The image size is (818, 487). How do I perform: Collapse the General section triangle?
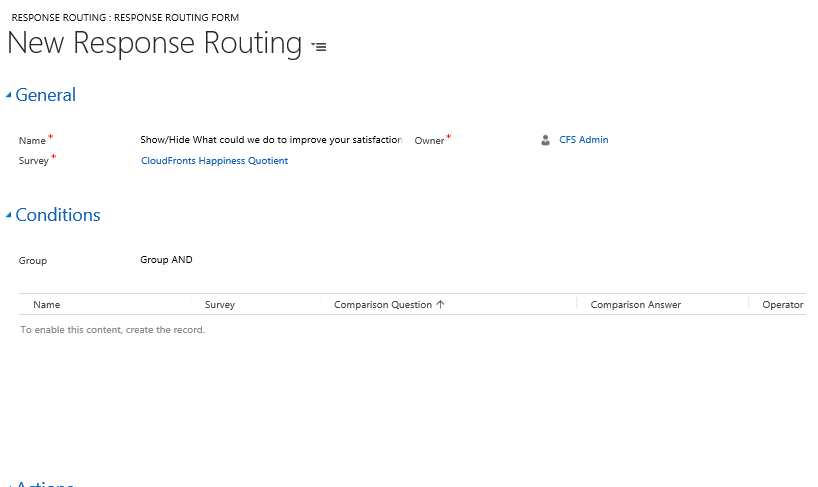coord(9,96)
